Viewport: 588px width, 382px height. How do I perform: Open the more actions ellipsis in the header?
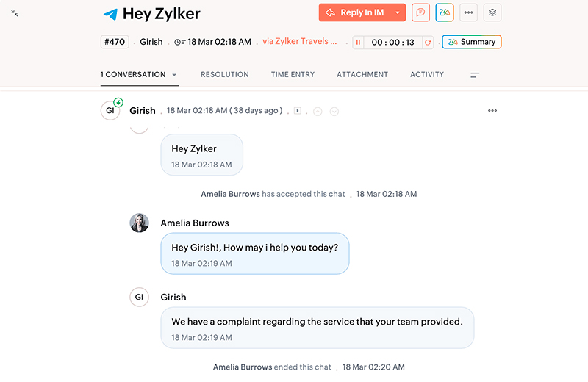(468, 12)
